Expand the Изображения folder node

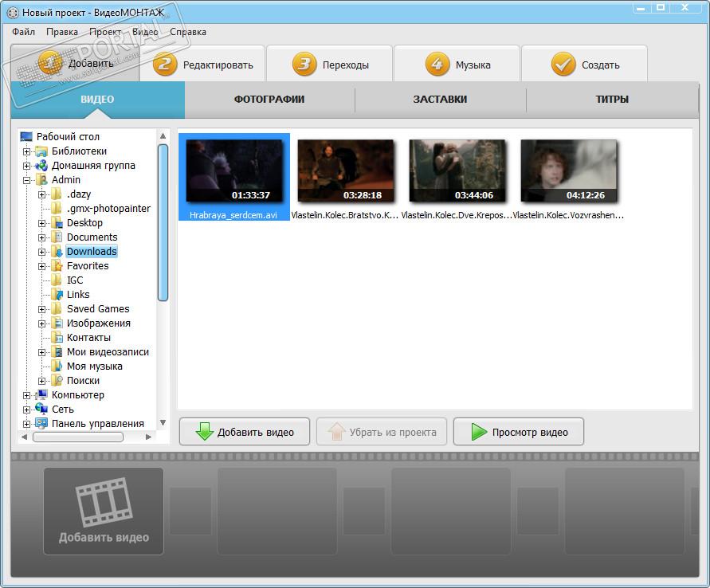(x=41, y=323)
